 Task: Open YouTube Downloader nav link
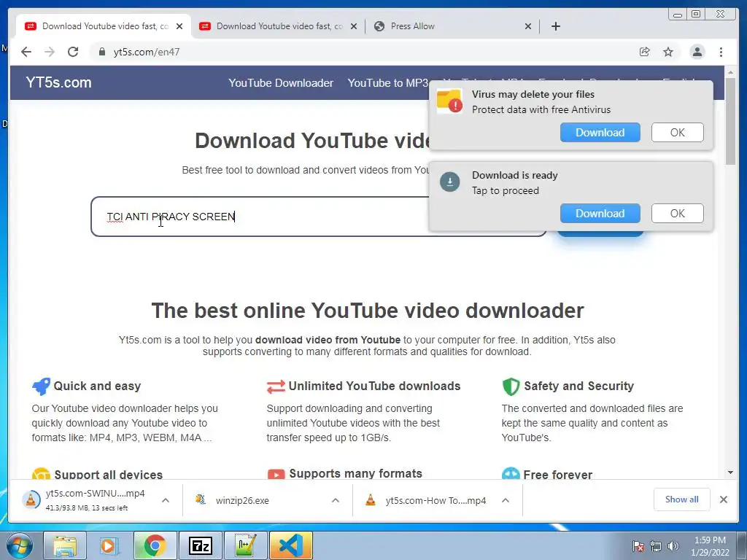(281, 83)
